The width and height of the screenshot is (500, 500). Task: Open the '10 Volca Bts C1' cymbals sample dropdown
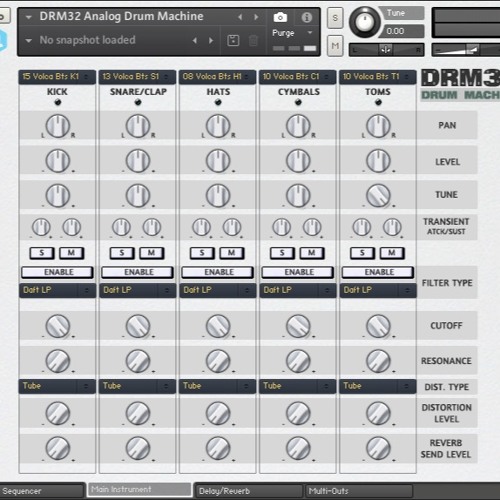point(298,77)
